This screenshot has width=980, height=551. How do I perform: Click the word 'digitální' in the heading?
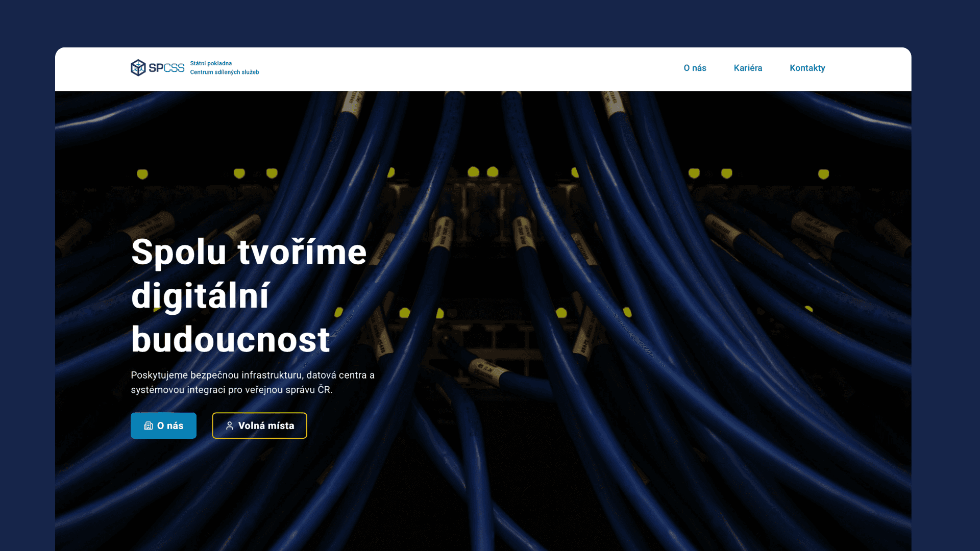pyautogui.click(x=200, y=296)
